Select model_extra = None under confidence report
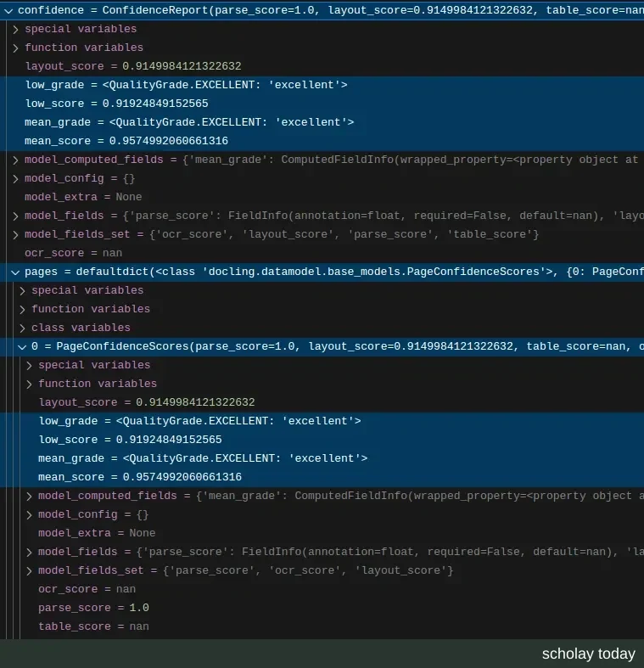Image resolution: width=644 pixels, height=668 pixels. click(322, 197)
